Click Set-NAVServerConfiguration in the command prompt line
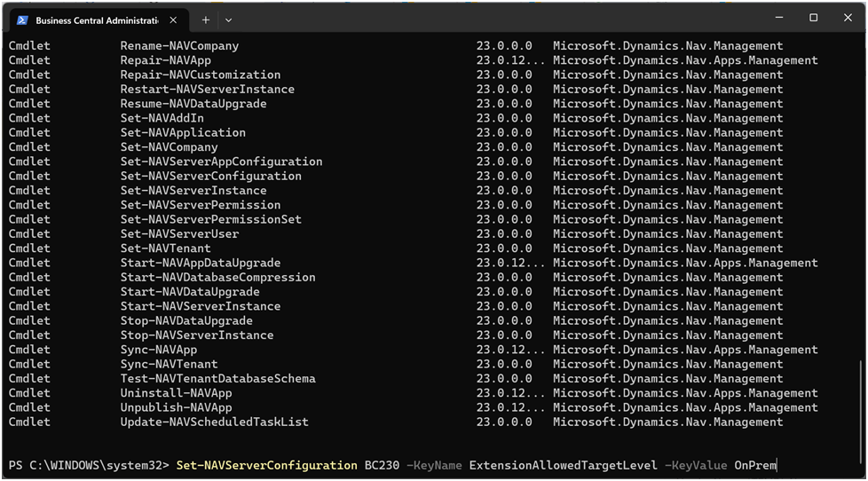This screenshot has width=868, height=481. coord(266,466)
